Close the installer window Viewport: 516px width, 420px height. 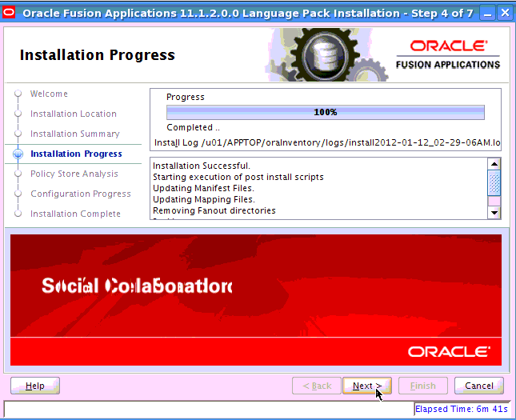tap(505, 14)
